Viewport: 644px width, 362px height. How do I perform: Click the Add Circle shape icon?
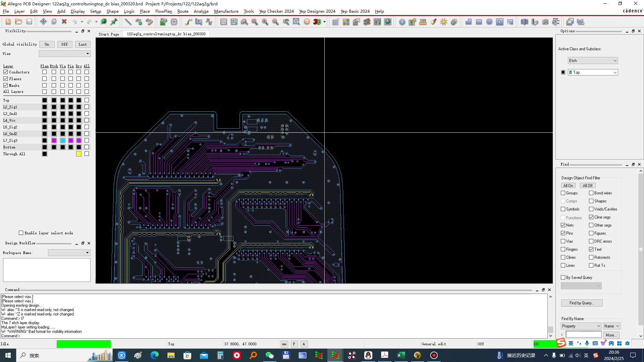pyautogui.click(x=489, y=22)
